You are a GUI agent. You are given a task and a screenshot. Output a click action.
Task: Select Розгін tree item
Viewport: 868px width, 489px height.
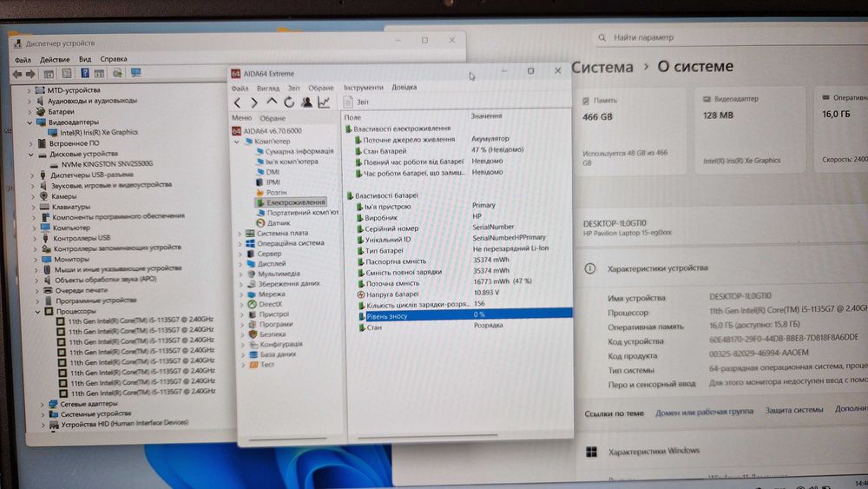[271, 193]
